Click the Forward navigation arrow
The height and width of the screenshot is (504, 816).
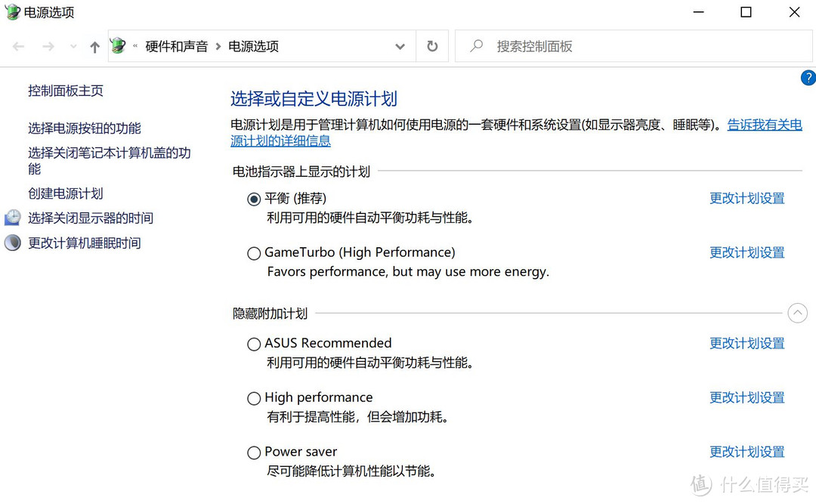[x=48, y=47]
